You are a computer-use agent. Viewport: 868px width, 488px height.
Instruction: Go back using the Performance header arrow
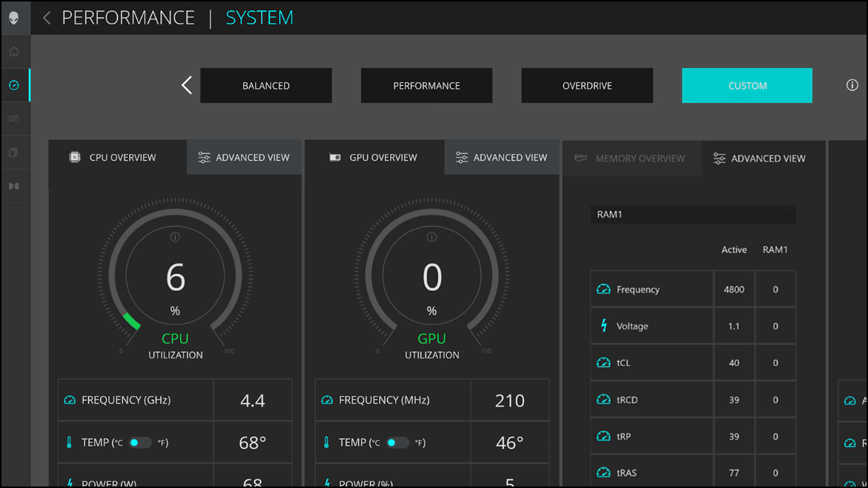coord(47,18)
